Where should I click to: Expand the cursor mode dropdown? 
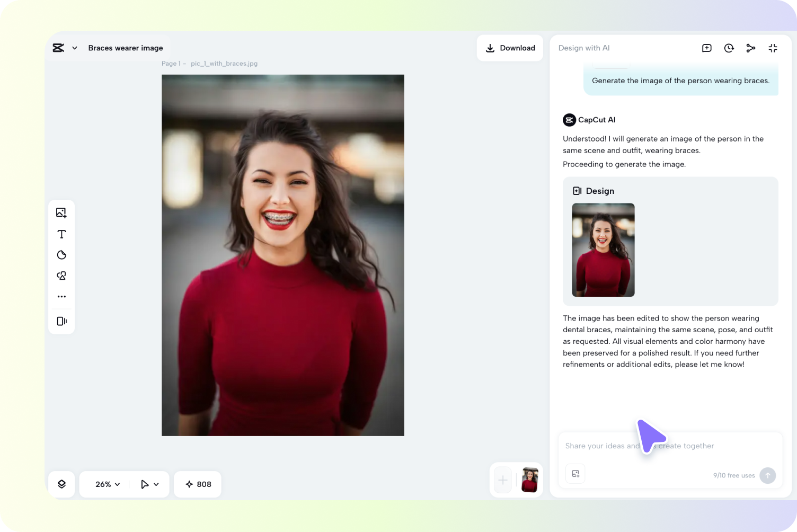click(x=149, y=484)
